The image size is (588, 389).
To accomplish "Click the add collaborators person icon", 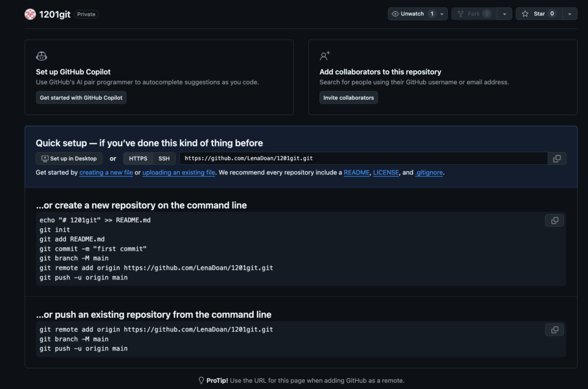I will (x=325, y=56).
